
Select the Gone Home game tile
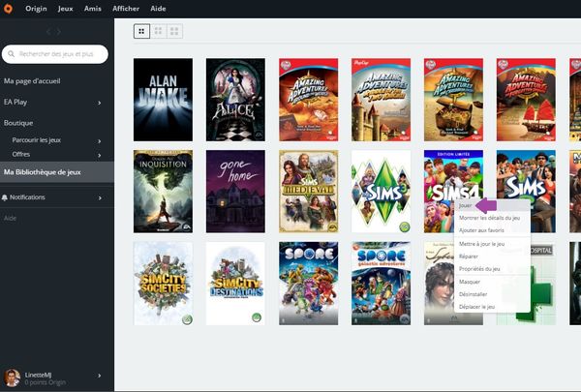[x=235, y=192]
